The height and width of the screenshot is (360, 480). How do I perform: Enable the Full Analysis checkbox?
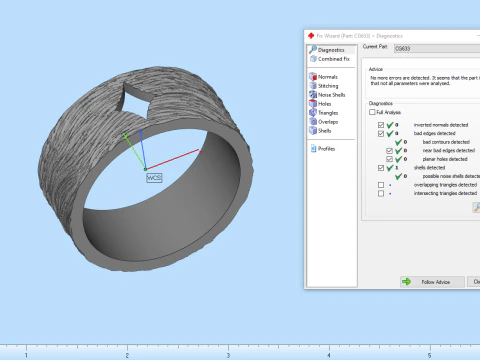(372, 112)
